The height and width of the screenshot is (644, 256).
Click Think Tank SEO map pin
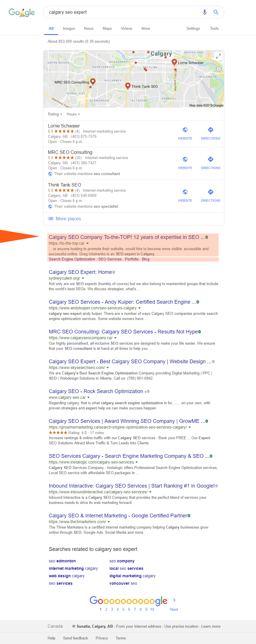[128, 86]
